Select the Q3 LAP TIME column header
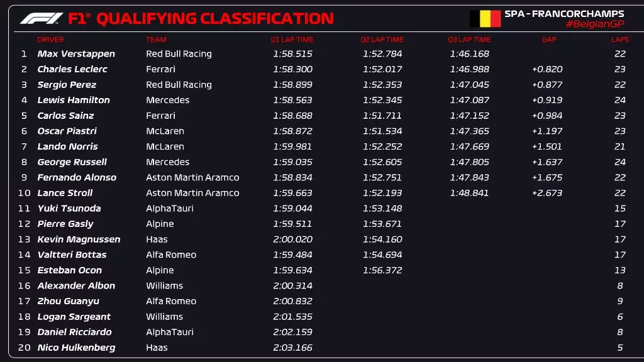644x362 pixels. (x=469, y=40)
